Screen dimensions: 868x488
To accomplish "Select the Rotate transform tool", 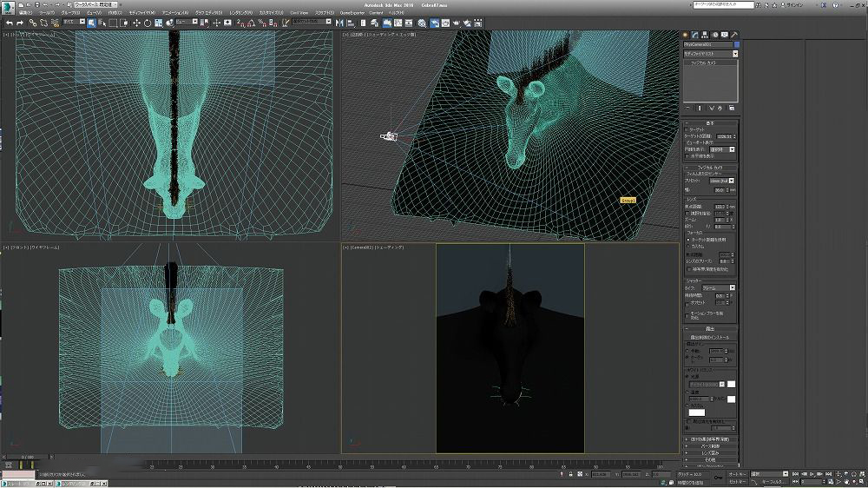I will coord(146,23).
